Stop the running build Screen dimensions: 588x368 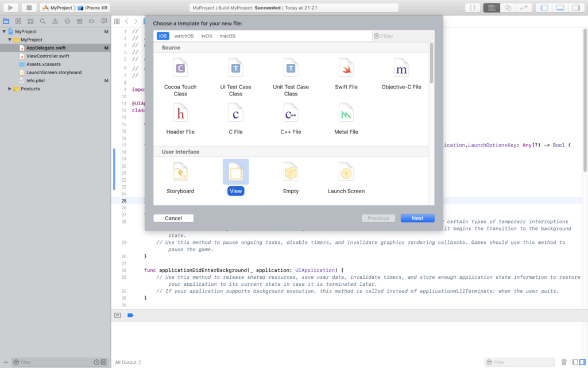tap(29, 7)
